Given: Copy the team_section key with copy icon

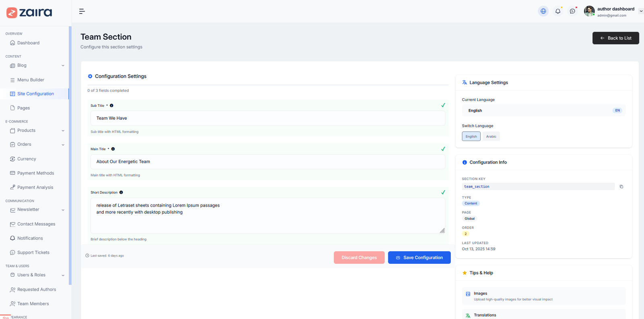Looking at the screenshot, I should click(621, 186).
